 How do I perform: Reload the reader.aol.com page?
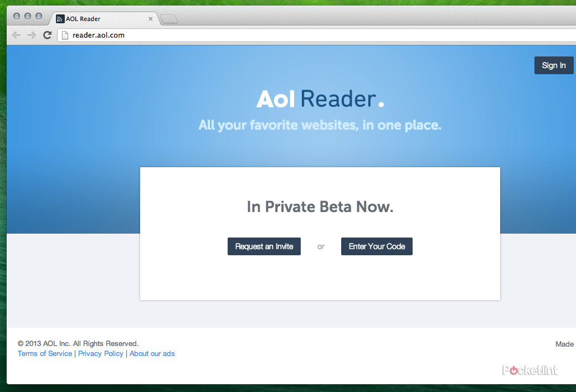click(x=47, y=34)
